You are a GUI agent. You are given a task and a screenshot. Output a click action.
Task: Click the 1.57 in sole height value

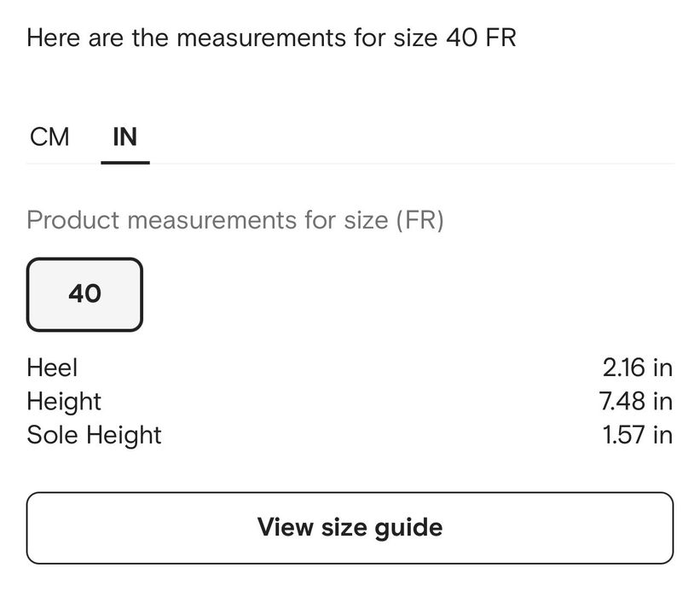tap(637, 435)
